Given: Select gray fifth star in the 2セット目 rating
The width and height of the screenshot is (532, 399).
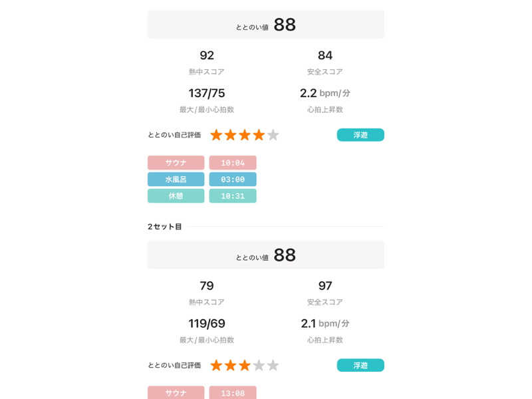Looking at the screenshot, I should [x=273, y=365].
